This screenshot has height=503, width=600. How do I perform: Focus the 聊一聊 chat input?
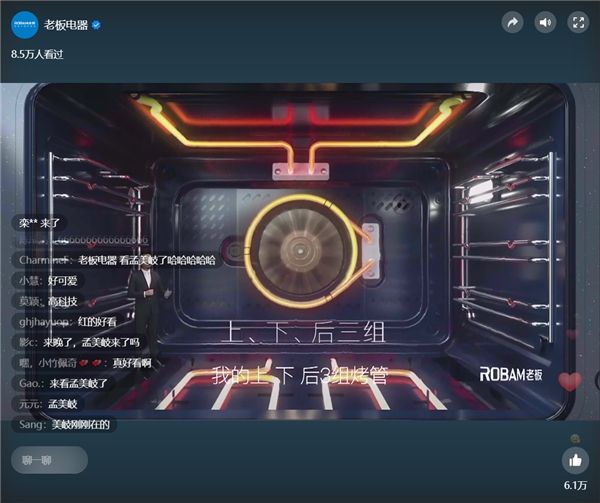[50, 459]
